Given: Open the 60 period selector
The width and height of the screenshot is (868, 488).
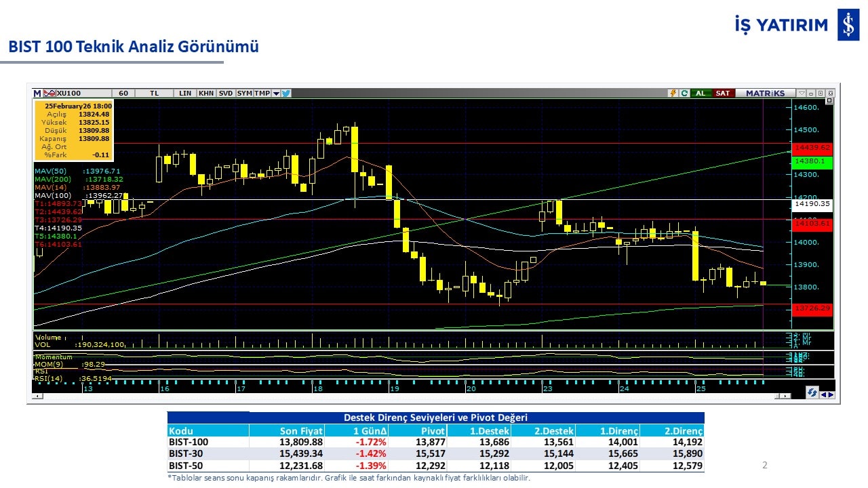Looking at the screenshot, I should pos(123,93).
